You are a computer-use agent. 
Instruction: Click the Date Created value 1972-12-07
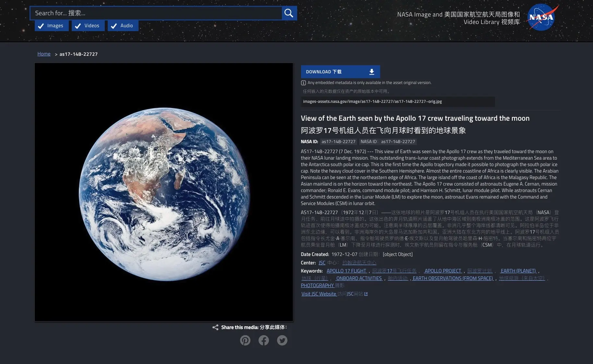pos(344,254)
